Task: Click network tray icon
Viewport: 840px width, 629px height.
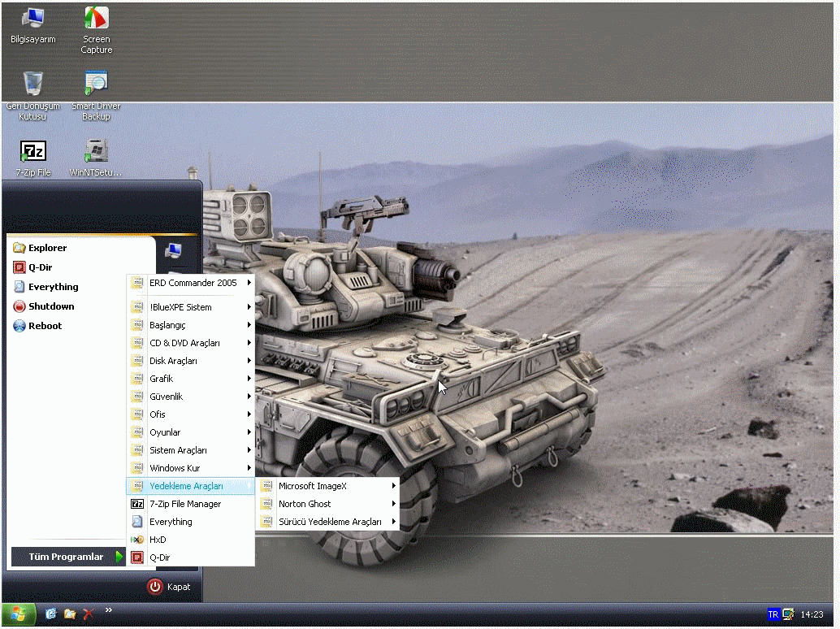Action: (x=788, y=614)
